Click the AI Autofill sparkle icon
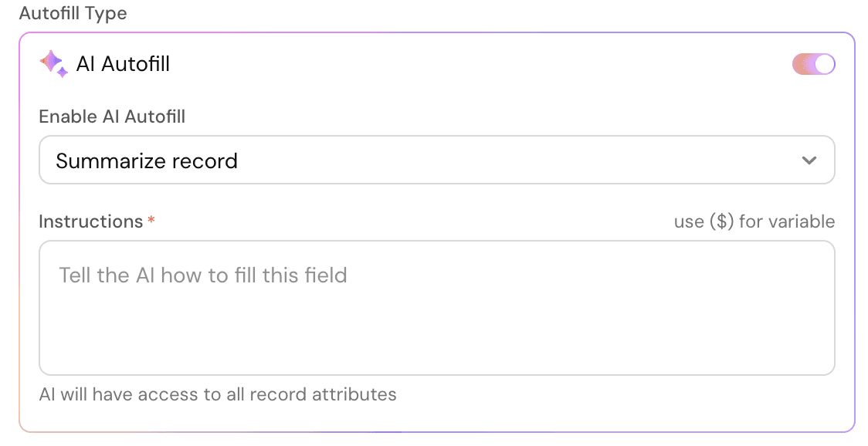Screen dimensions: 868x446 pyautogui.click(x=54, y=64)
